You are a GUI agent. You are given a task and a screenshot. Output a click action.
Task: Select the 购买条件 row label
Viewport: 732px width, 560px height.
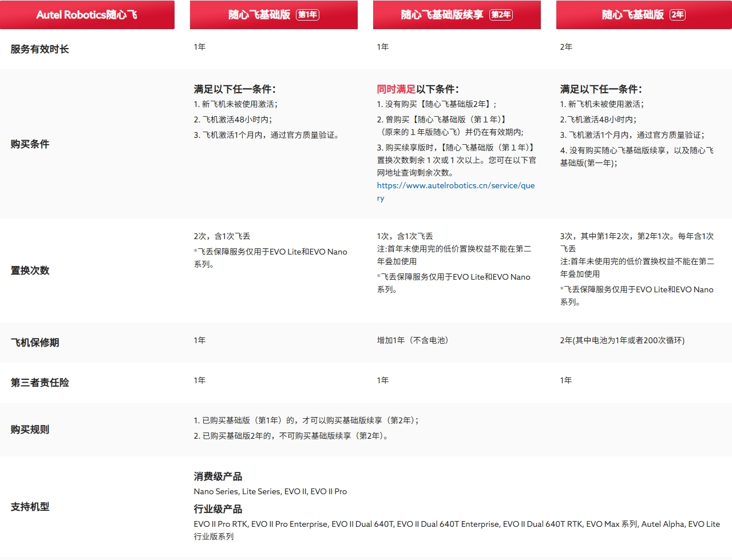(x=30, y=144)
